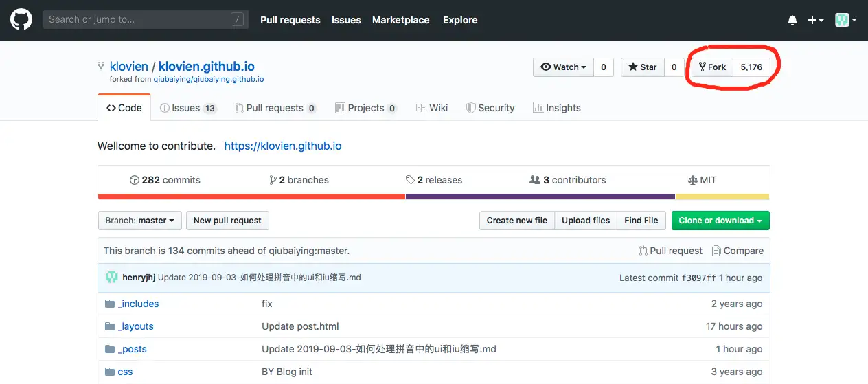This screenshot has width=868, height=384.
Task: View stargazers count next to Star
Action: click(674, 67)
